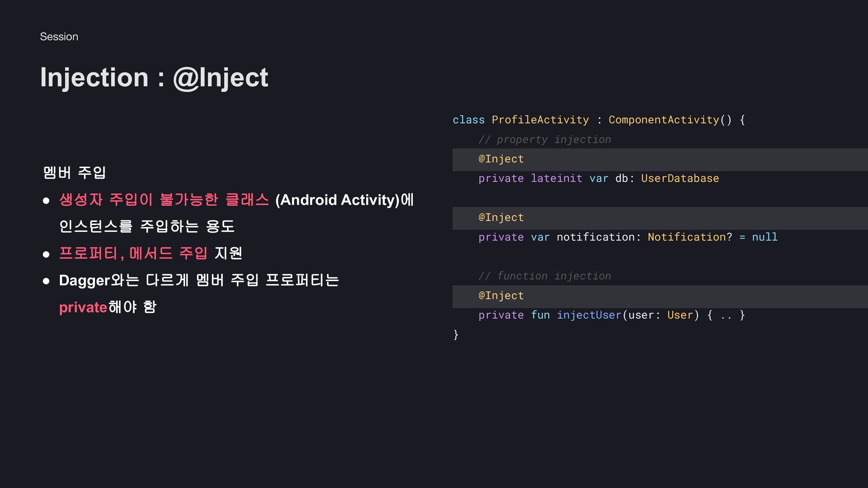
Task: Click the red 프로퍼티, 메서드 주입 text
Action: [133, 253]
